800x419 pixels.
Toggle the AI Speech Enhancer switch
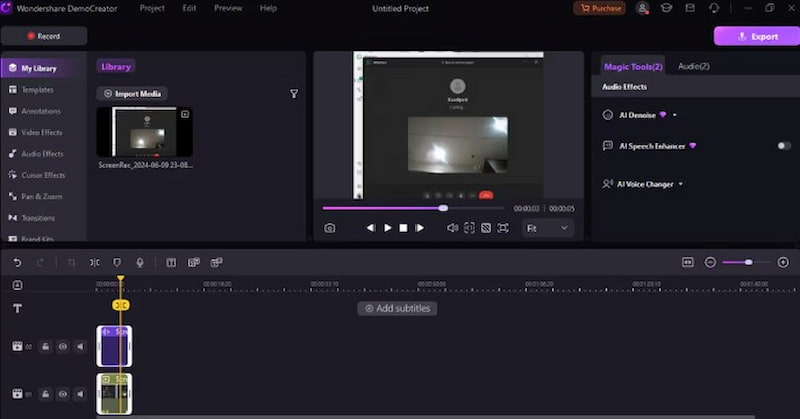[784, 146]
